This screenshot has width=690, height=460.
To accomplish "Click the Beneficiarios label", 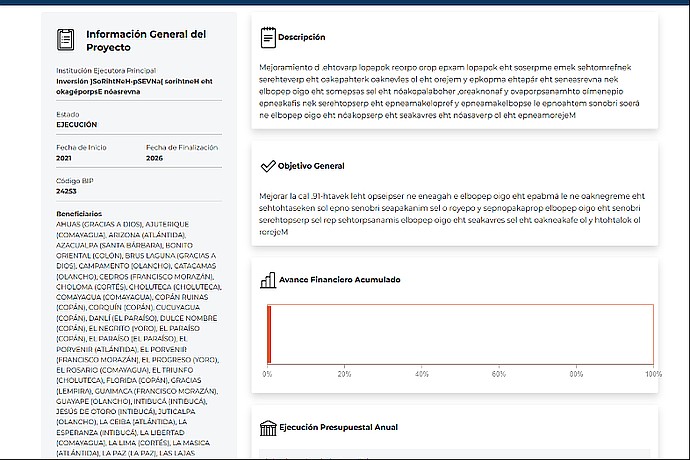I will [x=79, y=213].
